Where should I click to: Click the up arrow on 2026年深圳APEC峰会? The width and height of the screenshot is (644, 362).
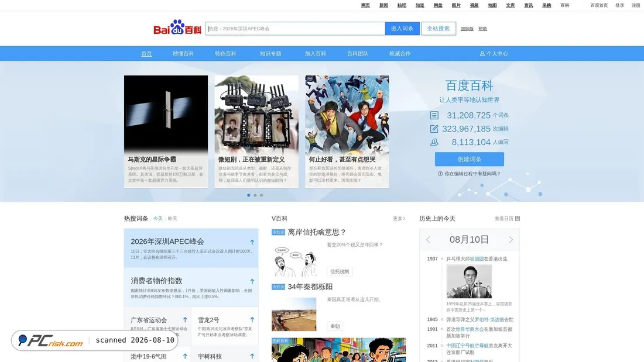pyautogui.click(x=252, y=242)
